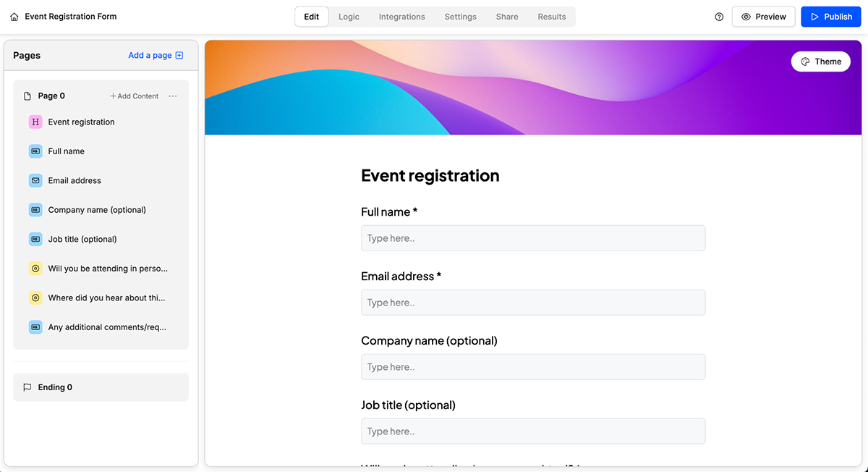Select the input icon beside Full name
Screen dimensions: 868x472
(35, 151)
